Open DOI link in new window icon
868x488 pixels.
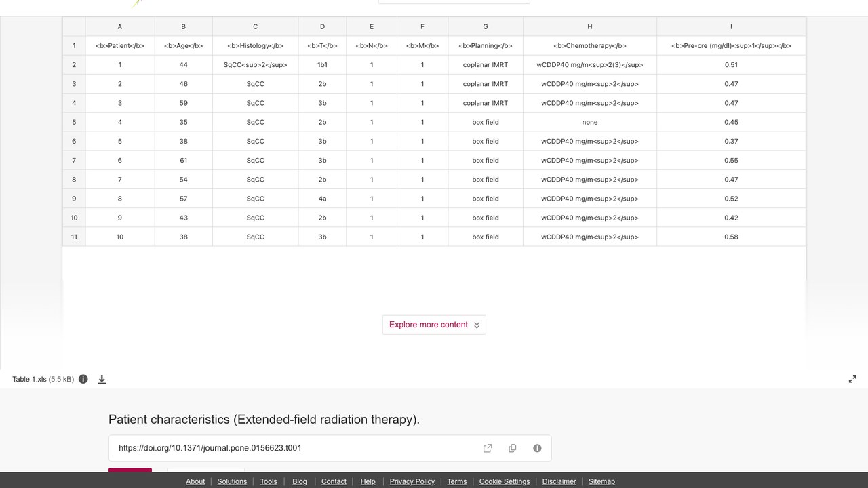tap(488, 448)
